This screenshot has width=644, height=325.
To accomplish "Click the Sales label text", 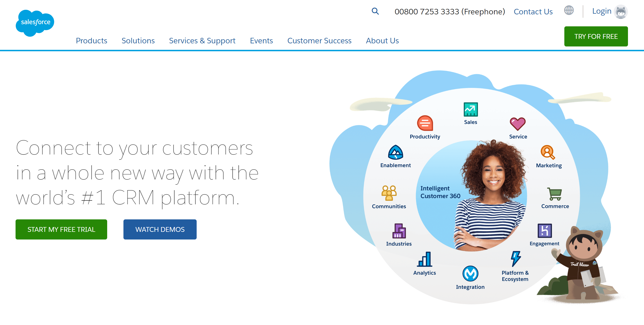I will tap(470, 122).
